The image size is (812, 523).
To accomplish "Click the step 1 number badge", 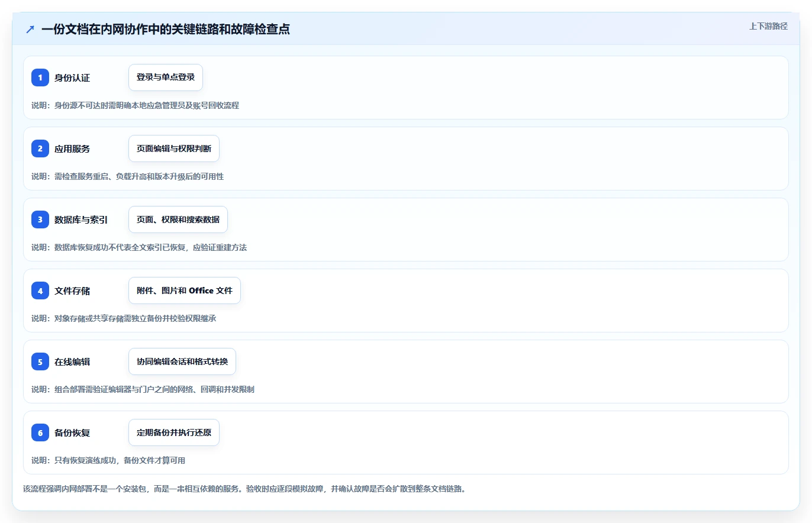I will click(x=40, y=78).
